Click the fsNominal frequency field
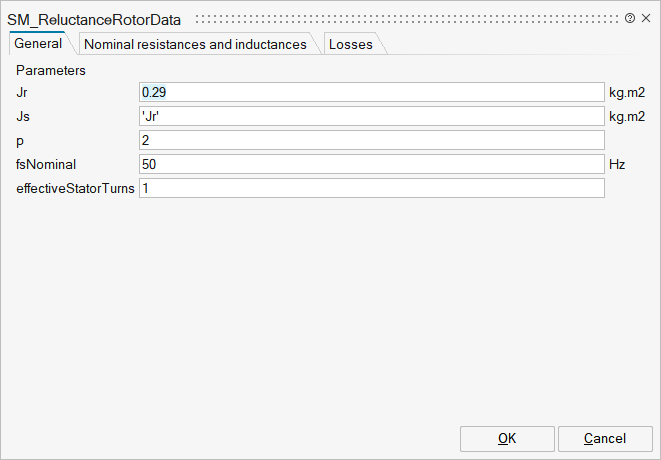 (x=371, y=164)
